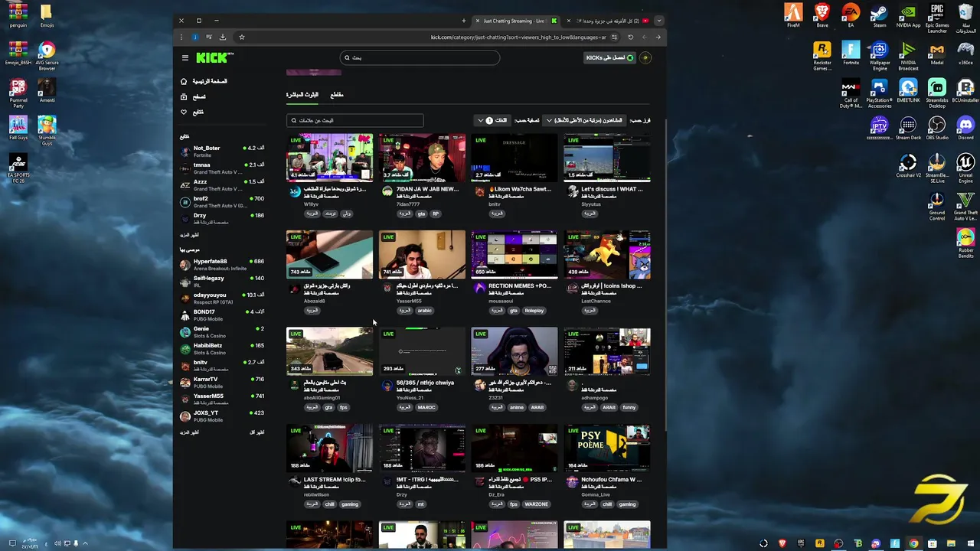Click the anime tag under Z3Z31
The image size is (980, 551).
(x=517, y=407)
